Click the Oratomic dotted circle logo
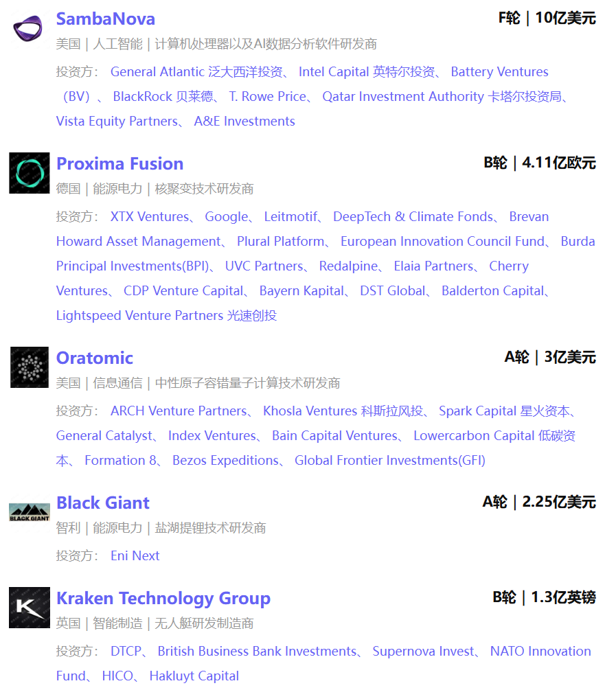This screenshot has height=690, width=616. click(x=29, y=367)
